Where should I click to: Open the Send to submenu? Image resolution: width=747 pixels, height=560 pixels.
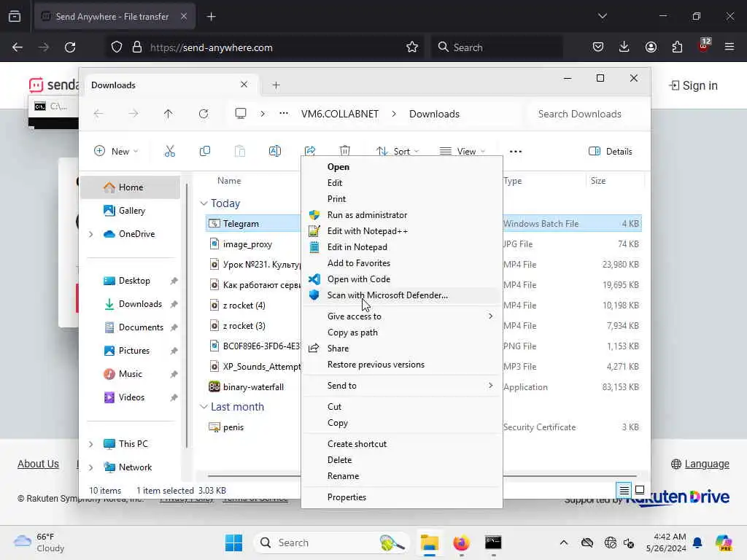click(402, 386)
